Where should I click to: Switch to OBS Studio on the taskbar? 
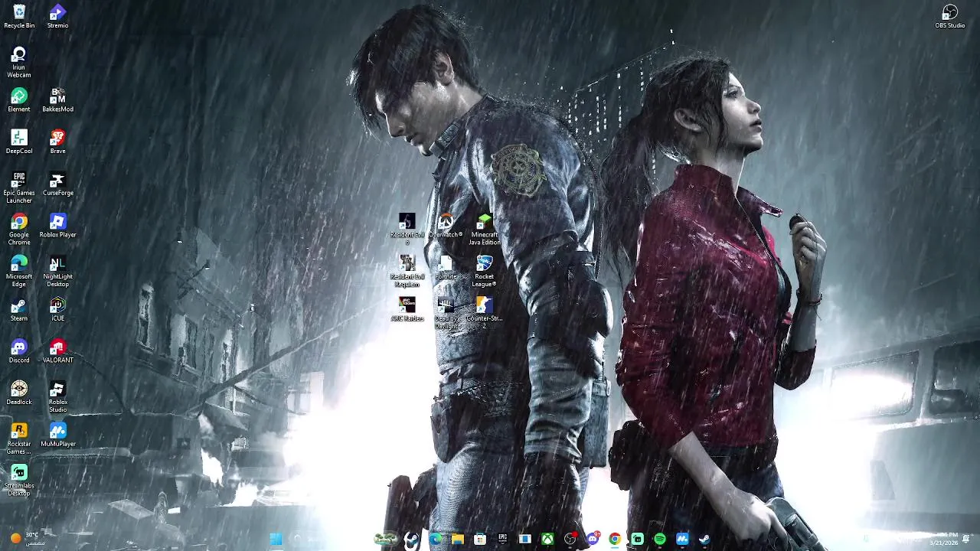tap(570, 540)
